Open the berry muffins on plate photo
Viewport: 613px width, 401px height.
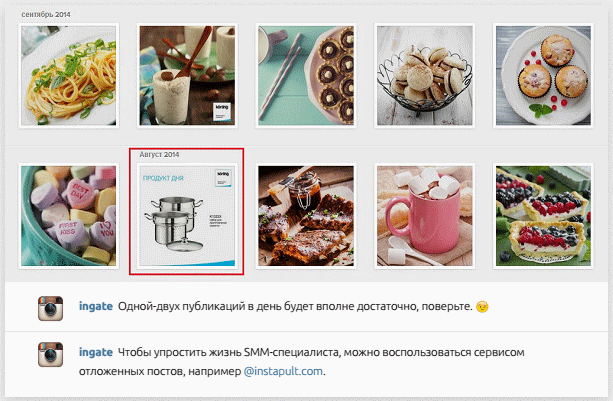tap(543, 75)
